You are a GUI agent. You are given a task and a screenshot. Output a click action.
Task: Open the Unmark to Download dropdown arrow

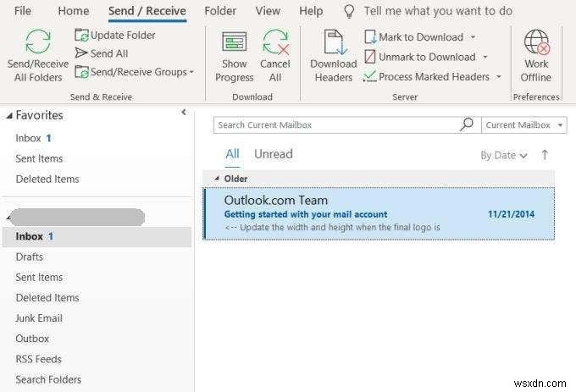tap(485, 57)
